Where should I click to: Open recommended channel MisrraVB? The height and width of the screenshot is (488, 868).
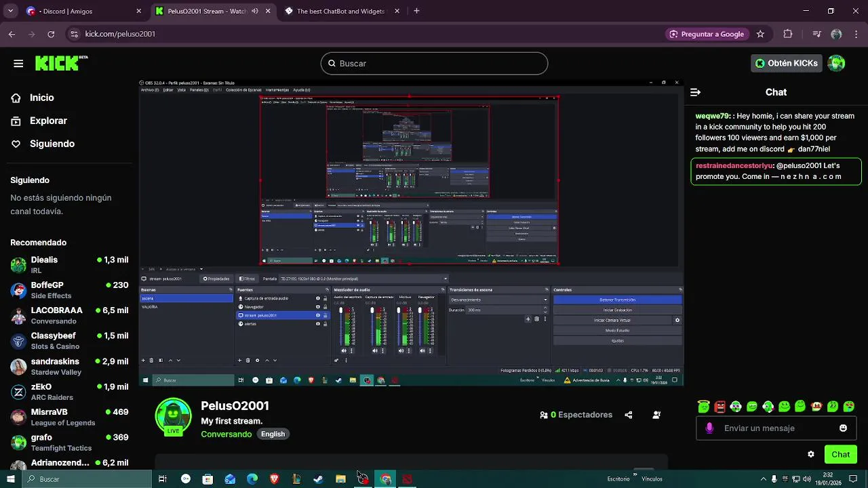[x=69, y=417]
